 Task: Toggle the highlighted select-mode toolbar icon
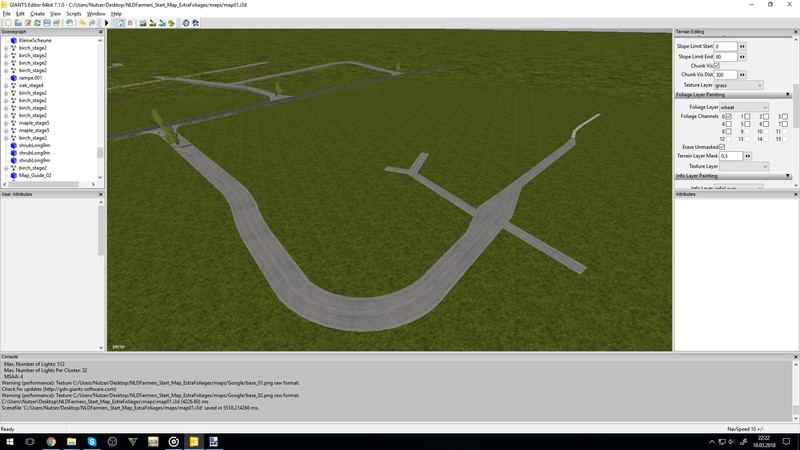click(120, 23)
